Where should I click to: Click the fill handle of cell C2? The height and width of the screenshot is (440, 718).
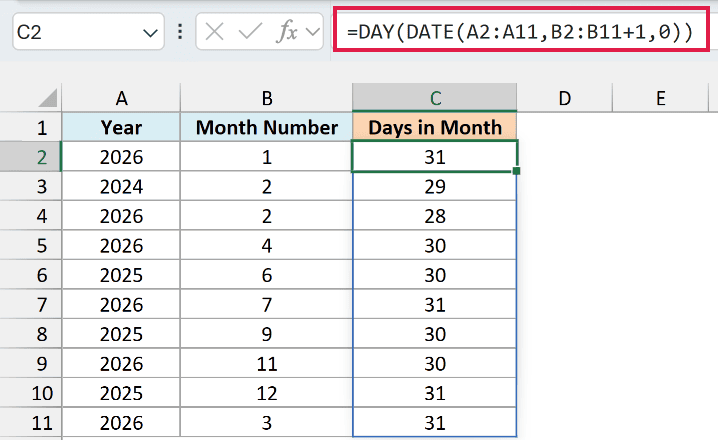(x=517, y=171)
